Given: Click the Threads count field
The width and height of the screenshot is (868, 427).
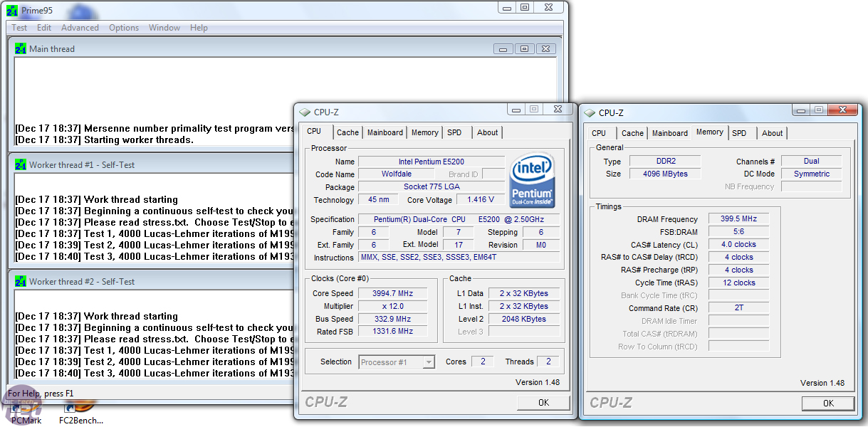Looking at the screenshot, I should click(x=548, y=362).
